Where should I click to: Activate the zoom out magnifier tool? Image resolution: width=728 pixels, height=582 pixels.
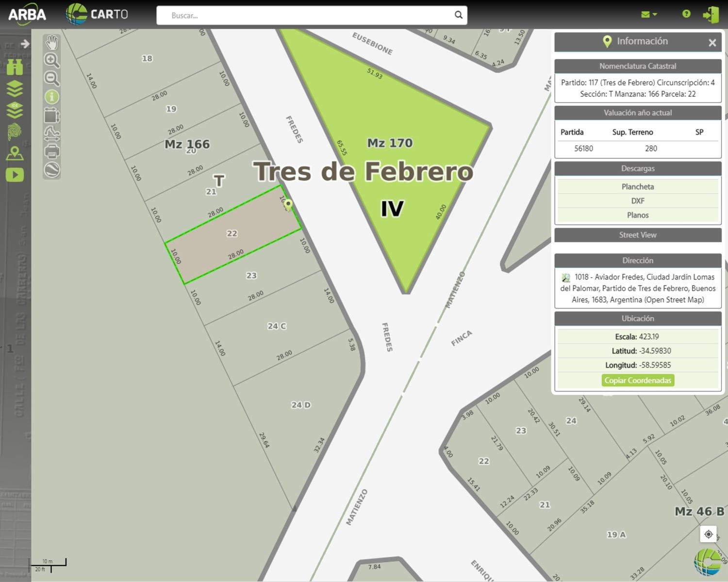point(52,78)
